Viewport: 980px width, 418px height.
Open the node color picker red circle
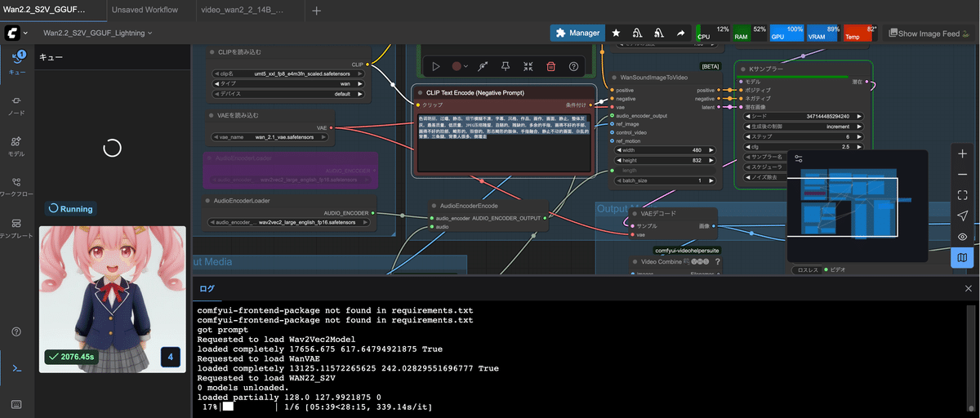point(459,66)
